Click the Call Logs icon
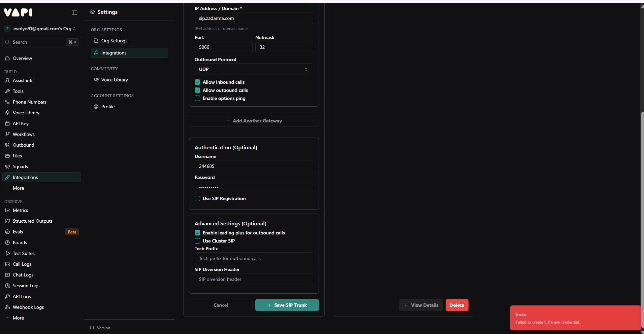The image size is (644, 334). pyautogui.click(x=7, y=264)
